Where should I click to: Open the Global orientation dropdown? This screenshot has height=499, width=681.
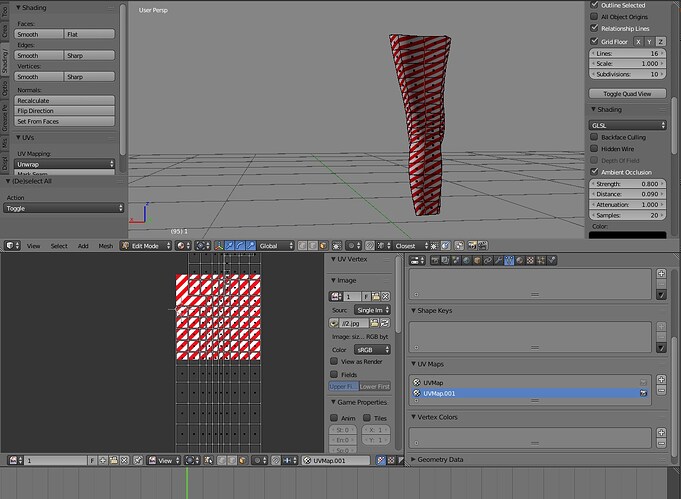[276, 246]
